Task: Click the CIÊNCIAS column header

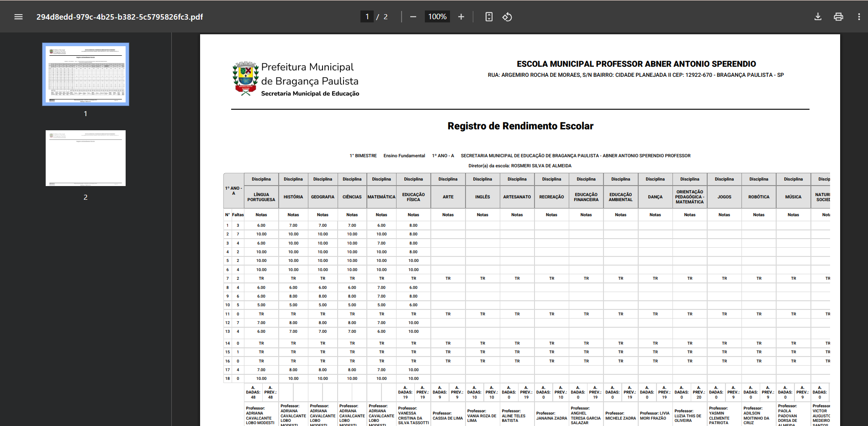Action: click(352, 197)
